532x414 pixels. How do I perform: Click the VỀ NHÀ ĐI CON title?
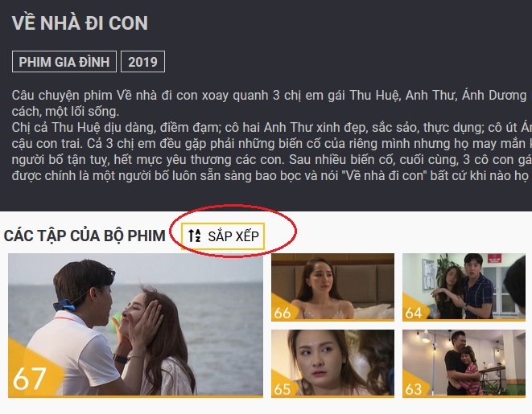[80, 23]
